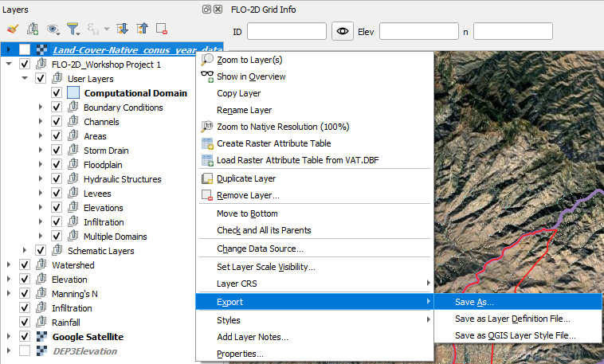This screenshot has width=604, height=364.
Task: Enable the DEP3Elevation layer checkbox
Action: (25, 351)
